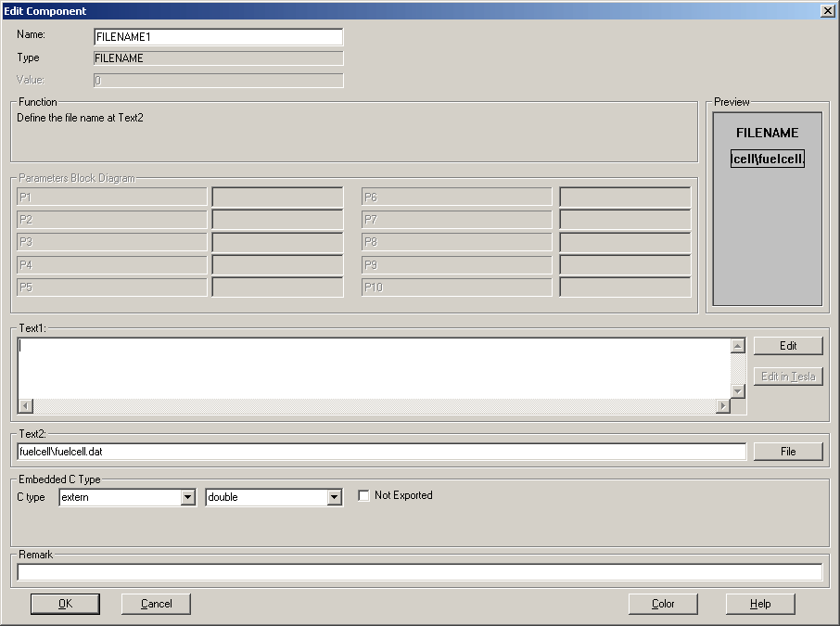Screen dimensions: 840x626
Task: Click the Text1 scroll up arrow
Action: (738, 346)
